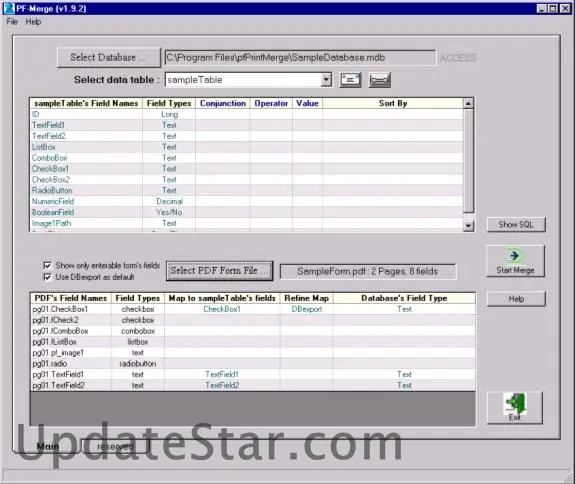The image size is (575, 484).
Task: Click Select PDF Form File button
Action: pyautogui.click(x=219, y=271)
